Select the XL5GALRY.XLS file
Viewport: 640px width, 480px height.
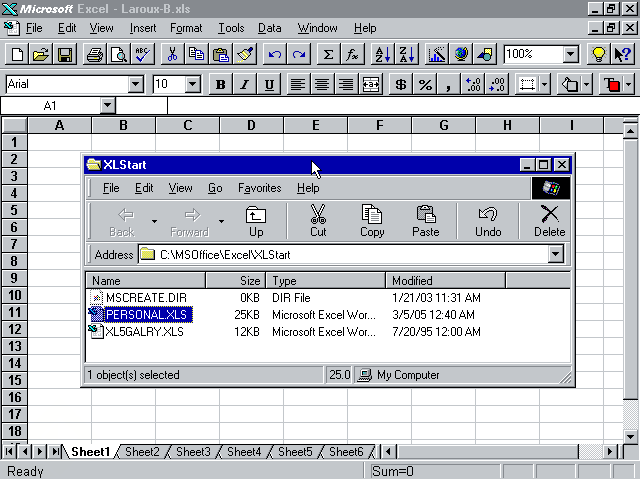[144, 332]
